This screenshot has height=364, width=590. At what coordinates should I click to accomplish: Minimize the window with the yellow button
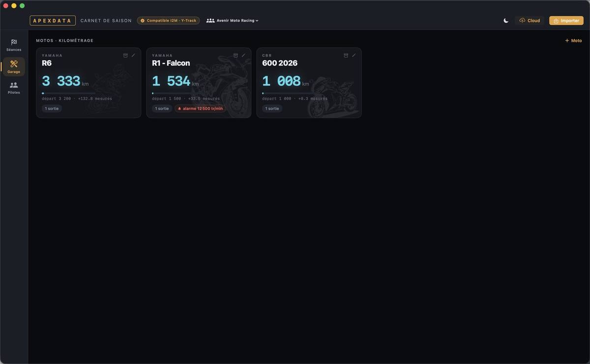14,6
